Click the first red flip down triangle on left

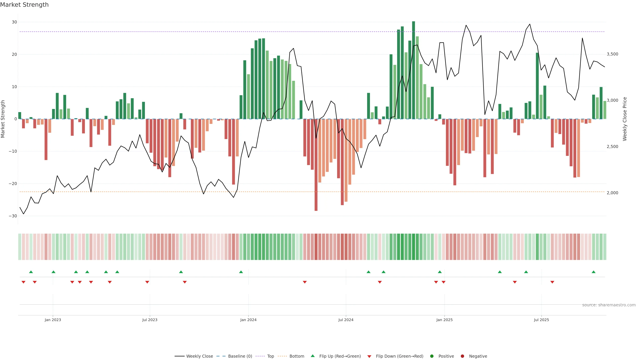23,282
